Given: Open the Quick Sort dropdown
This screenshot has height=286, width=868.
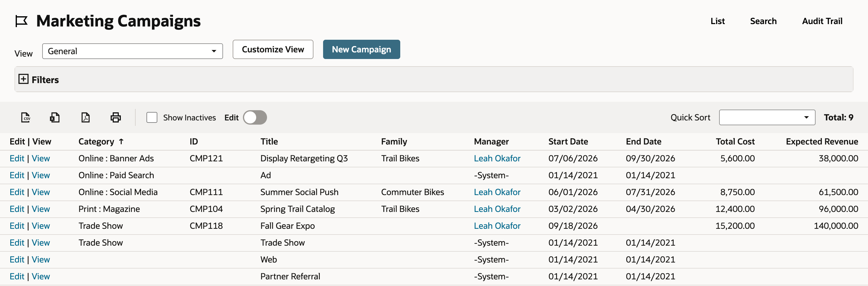Looking at the screenshot, I should point(767,117).
